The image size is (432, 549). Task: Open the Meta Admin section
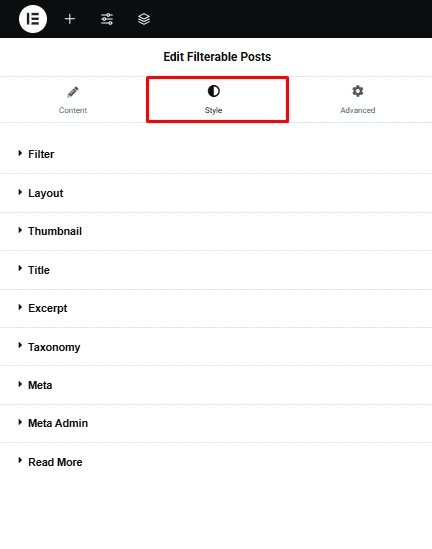coord(216,423)
